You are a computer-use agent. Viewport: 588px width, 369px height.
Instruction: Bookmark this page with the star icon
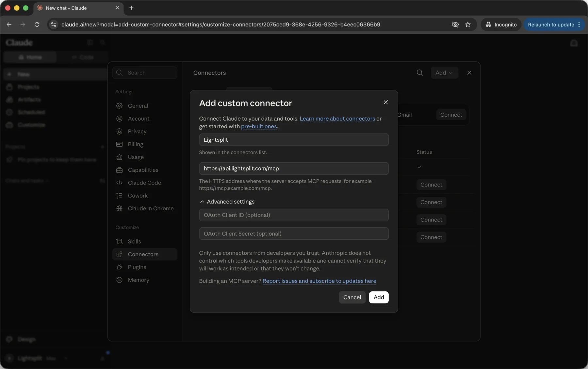click(468, 24)
